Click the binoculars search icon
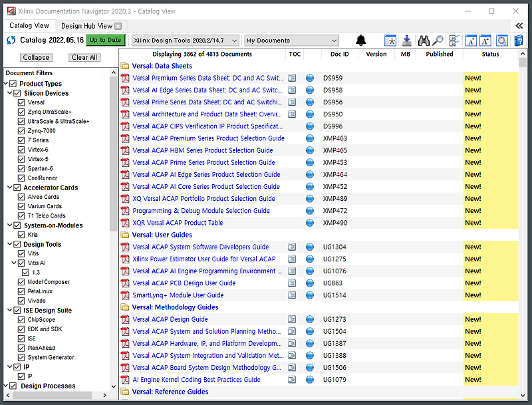 pos(424,41)
